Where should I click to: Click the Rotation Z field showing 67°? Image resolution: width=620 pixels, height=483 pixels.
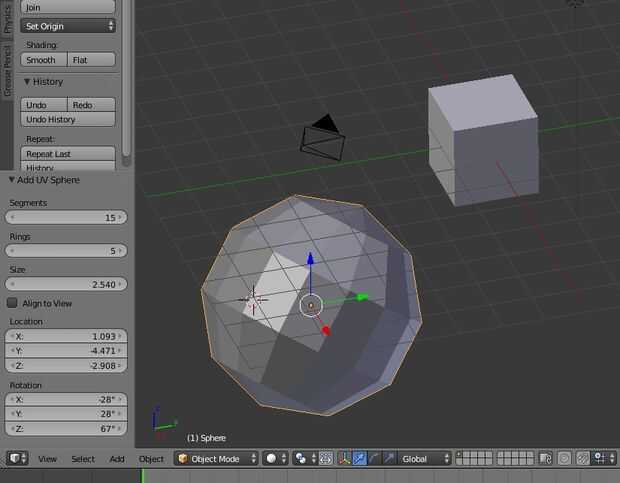click(66, 428)
